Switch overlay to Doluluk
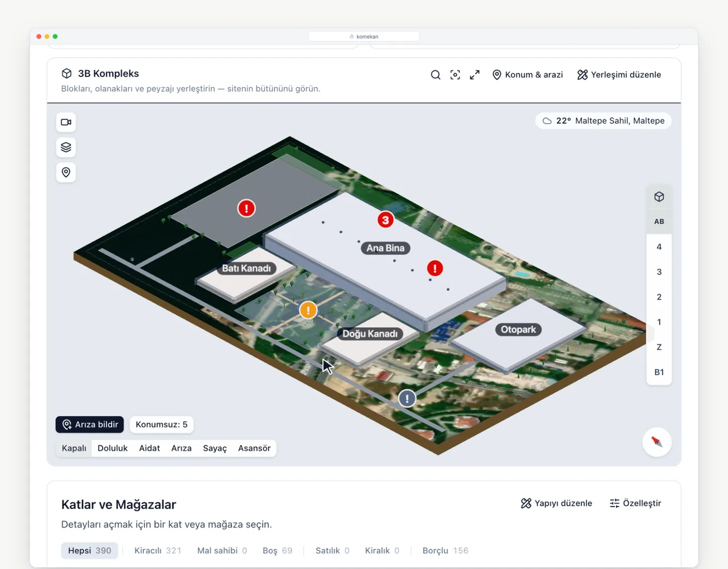The width and height of the screenshot is (728, 569). click(112, 448)
